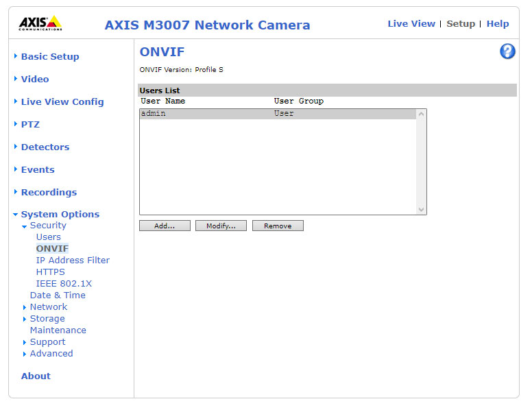
Task: Open Storage settings in sidebar
Action: tap(47, 319)
